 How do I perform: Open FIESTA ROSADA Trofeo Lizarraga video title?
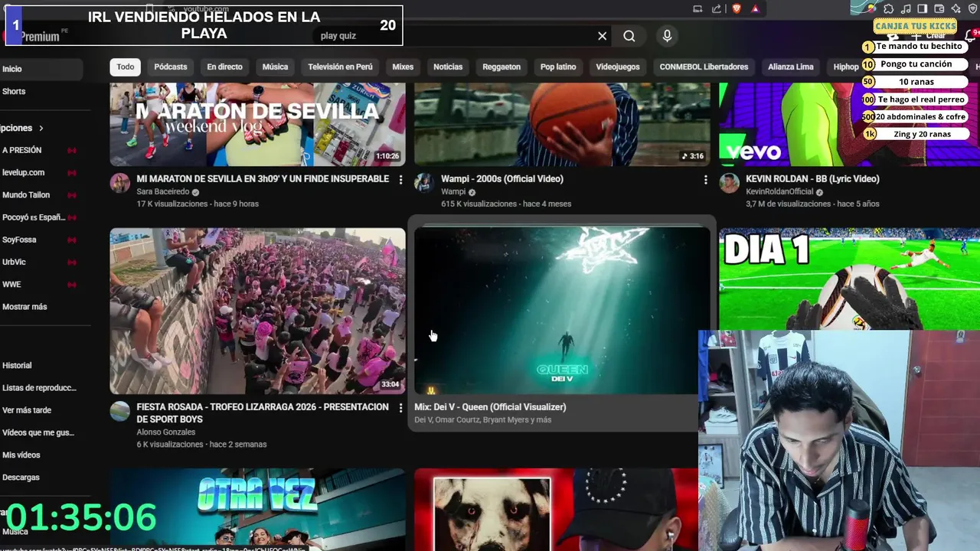point(263,413)
